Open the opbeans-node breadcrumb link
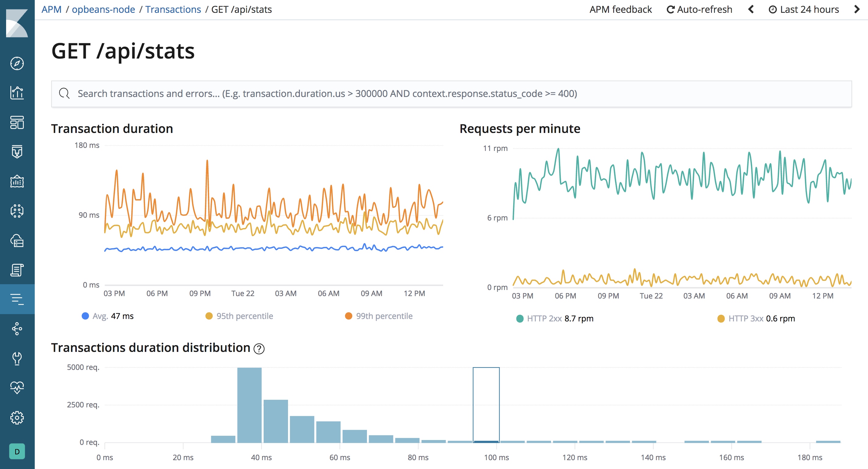This screenshot has width=868, height=469. pos(103,9)
